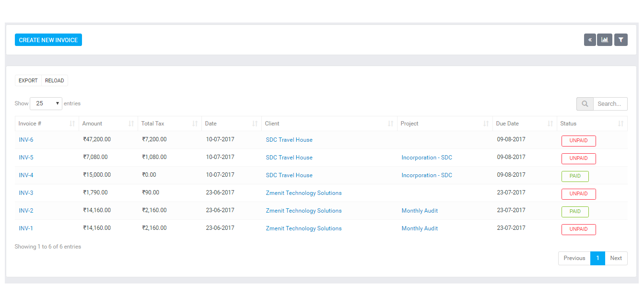Click the PAID status badge of INV-4

coord(575,176)
